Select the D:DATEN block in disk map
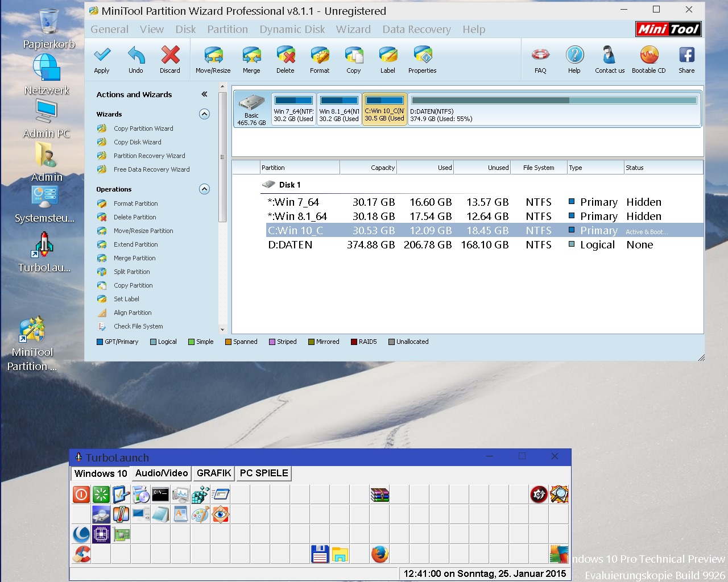This screenshot has width=728, height=582. [554, 109]
